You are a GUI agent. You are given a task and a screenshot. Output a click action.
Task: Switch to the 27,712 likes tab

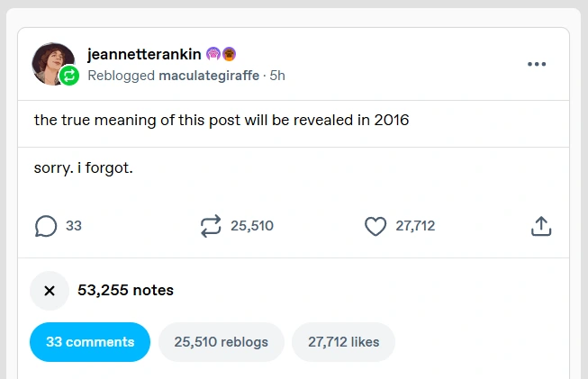point(343,342)
